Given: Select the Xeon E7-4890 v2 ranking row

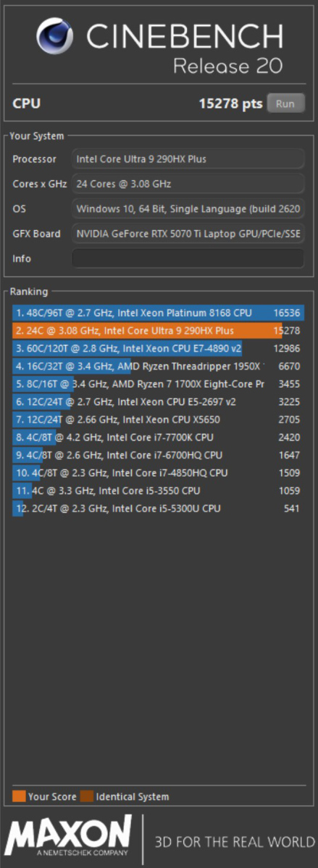Looking at the screenshot, I should 159,349.
